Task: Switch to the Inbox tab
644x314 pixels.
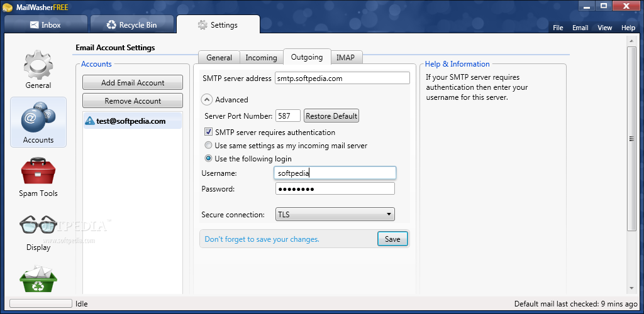Action: coord(45,25)
